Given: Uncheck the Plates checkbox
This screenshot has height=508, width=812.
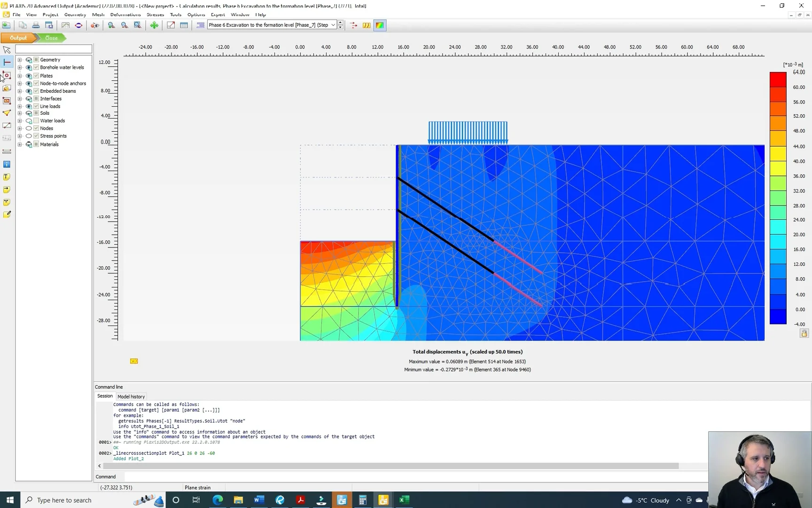Looking at the screenshot, I should click(36, 75).
